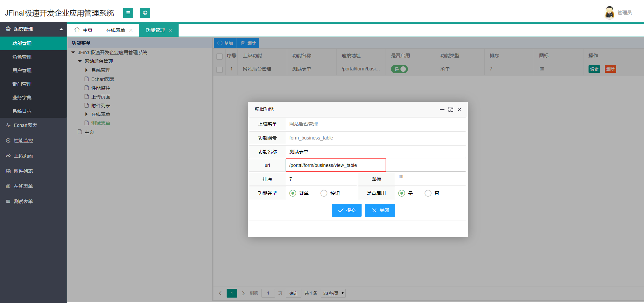This screenshot has width=644, height=303.
Task: Expand the 系统管理 tree node
Action: tap(86, 70)
